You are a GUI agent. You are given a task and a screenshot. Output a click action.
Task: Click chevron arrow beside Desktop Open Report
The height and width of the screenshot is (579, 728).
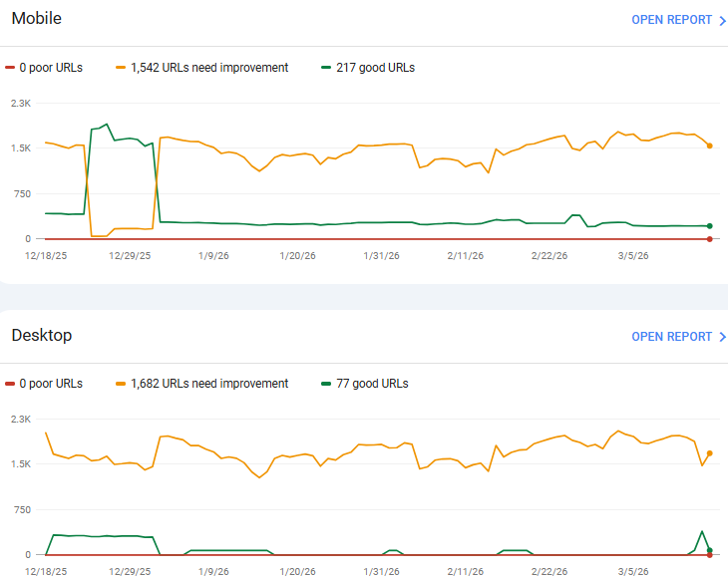click(723, 337)
